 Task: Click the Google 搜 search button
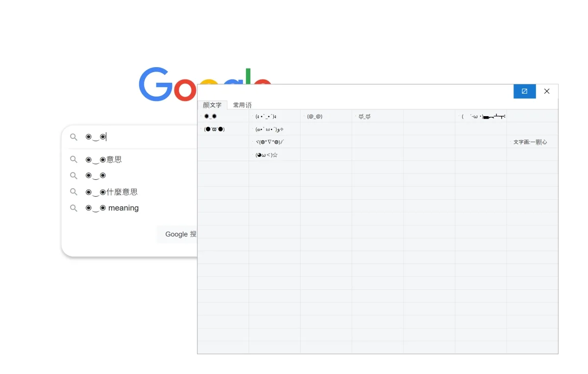177,234
